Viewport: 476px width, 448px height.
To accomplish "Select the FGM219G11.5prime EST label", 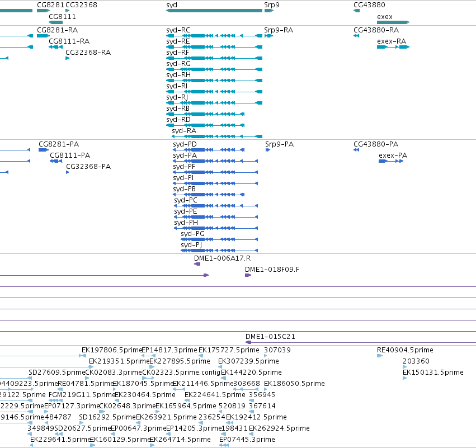I will [x=82, y=395].
